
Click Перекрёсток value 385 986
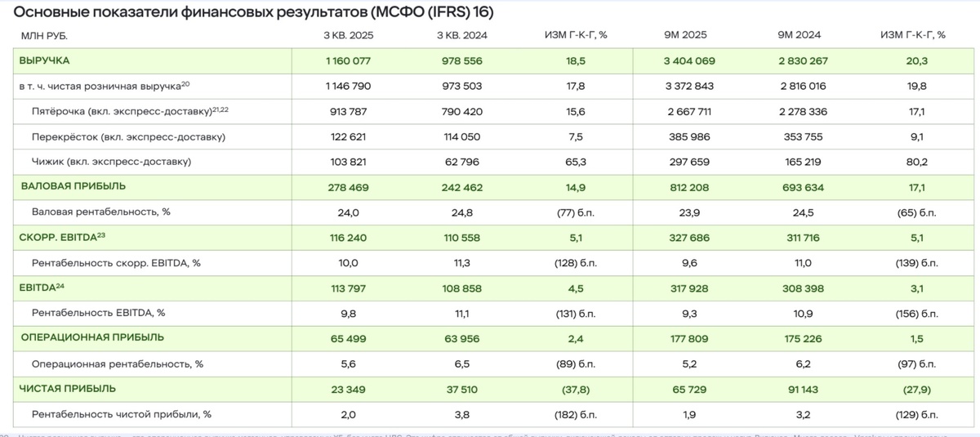[691, 136]
